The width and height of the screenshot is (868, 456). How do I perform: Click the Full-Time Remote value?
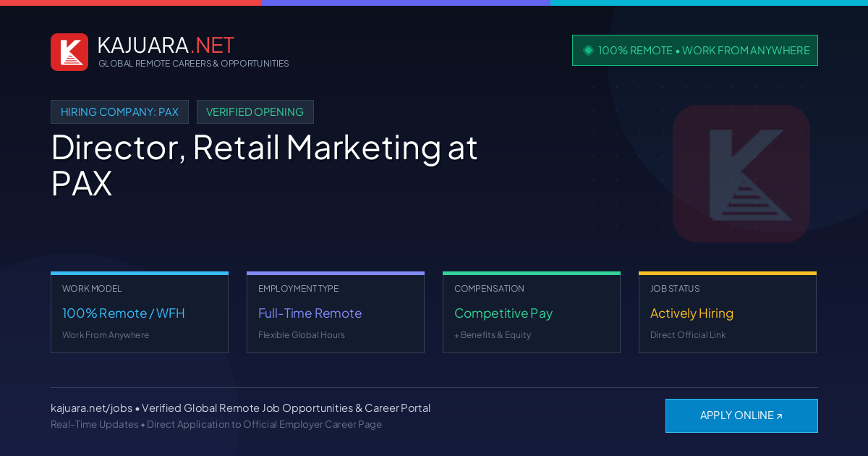310,313
